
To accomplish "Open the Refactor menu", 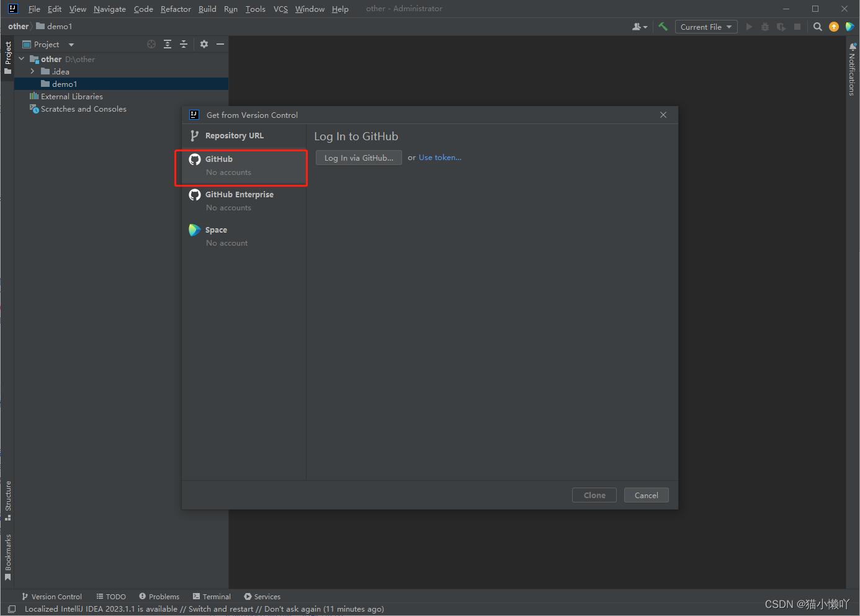I will (x=176, y=9).
